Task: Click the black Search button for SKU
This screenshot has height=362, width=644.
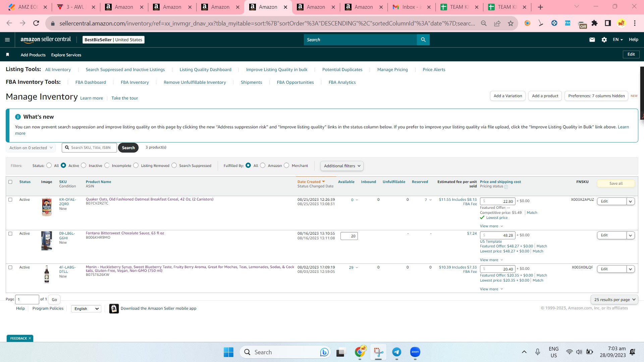Action: pyautogui.click(x=128, y=148)
